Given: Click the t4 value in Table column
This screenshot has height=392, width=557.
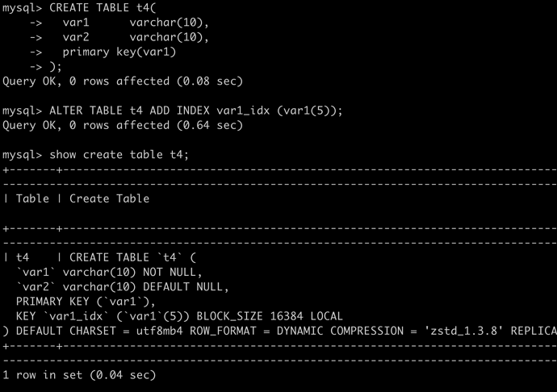Looking at the screenshot, I should click(23, 257).
